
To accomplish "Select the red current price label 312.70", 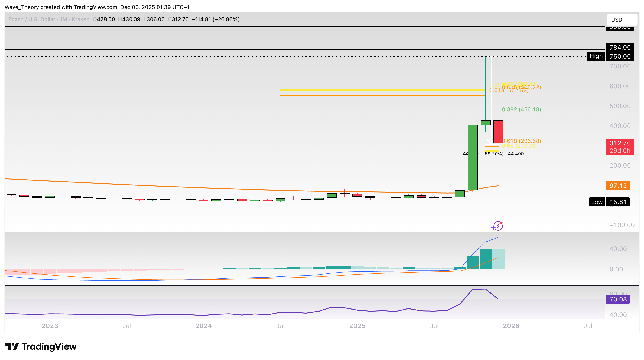I will coord(620,143).
